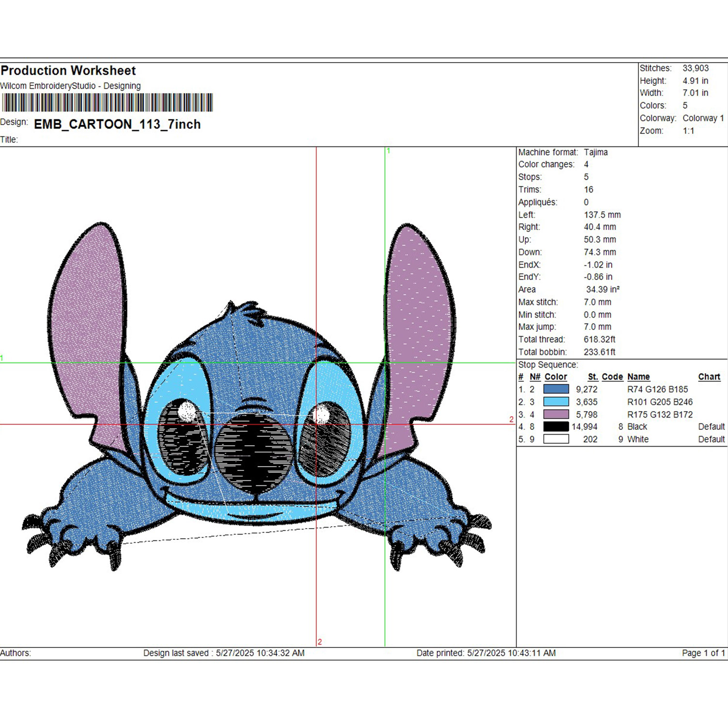Click the Code column header

(x=612, y=377)
